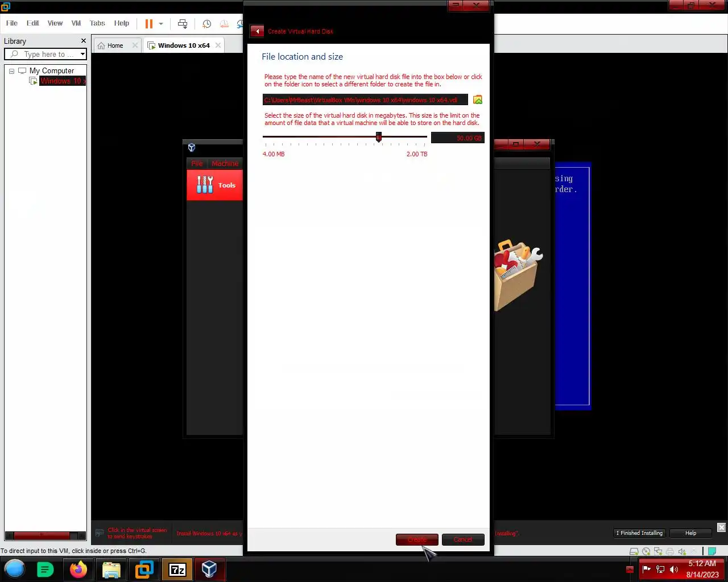
Task: Open the Library search dropdown arrow
Action: 82,54
